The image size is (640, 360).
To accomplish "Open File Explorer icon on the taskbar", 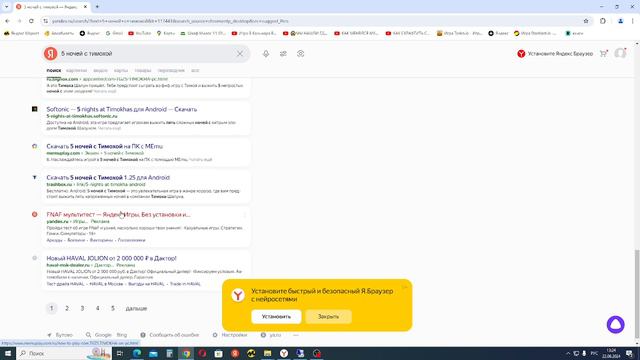I will (267, 353).
